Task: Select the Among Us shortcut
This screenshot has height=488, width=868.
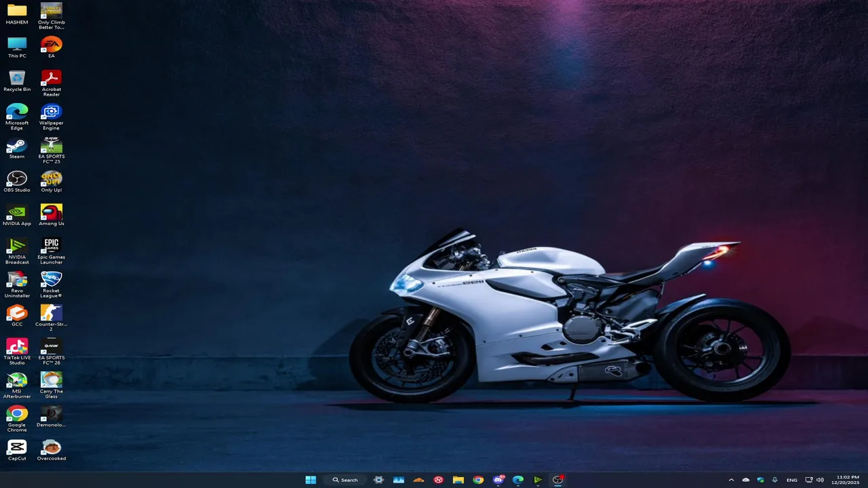Action: coord(52,215)
